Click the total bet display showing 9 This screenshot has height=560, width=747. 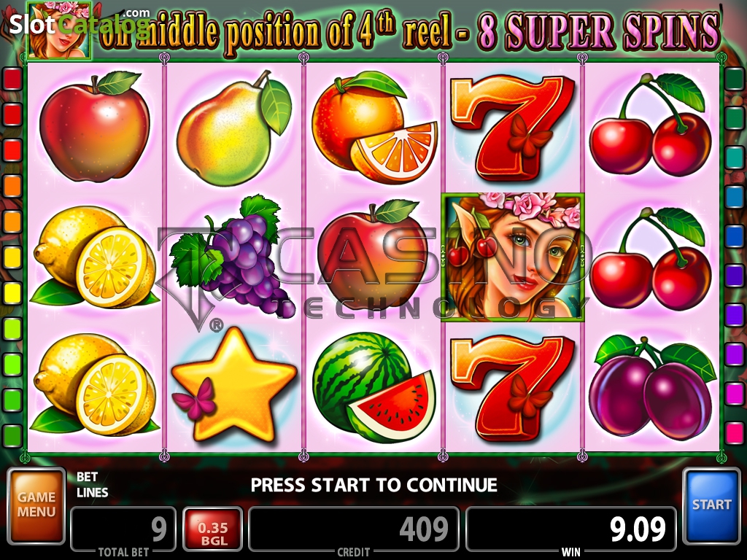point(123,529)
